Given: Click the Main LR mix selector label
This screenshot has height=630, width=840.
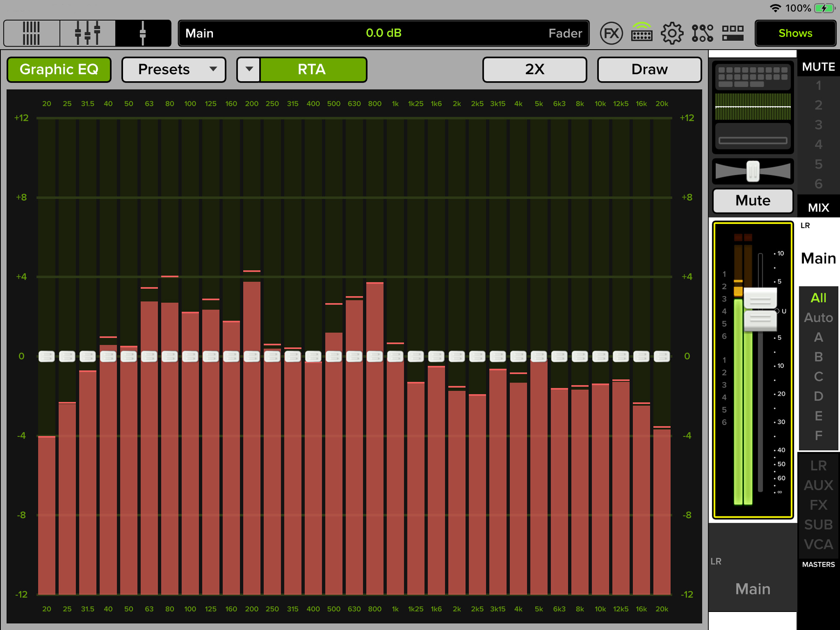Looking at the screenshot, I should tap(818, 258).
